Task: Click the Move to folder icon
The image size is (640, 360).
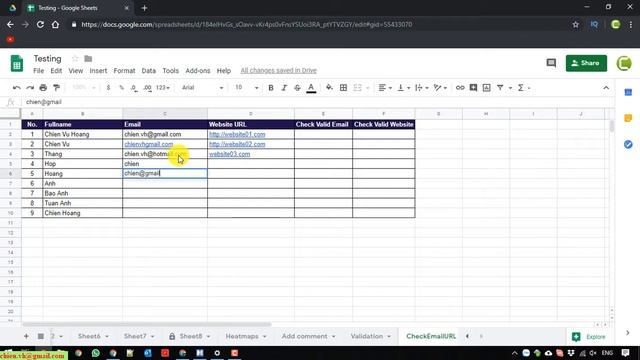Action: click(88, 59)
